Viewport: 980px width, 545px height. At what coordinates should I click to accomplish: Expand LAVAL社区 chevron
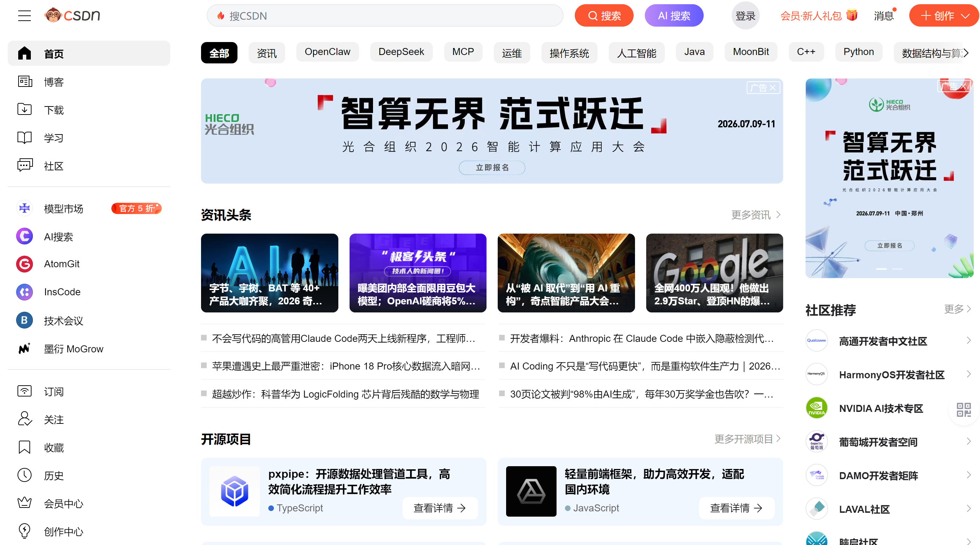[x=968, y=509]
